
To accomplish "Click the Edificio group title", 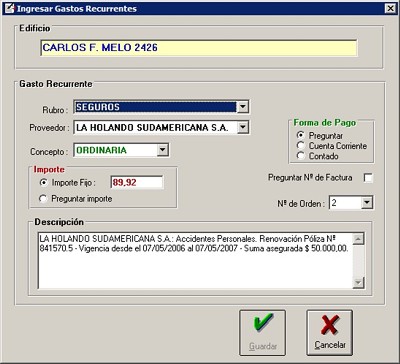I will pyautogui.click(x=35, y=28).
